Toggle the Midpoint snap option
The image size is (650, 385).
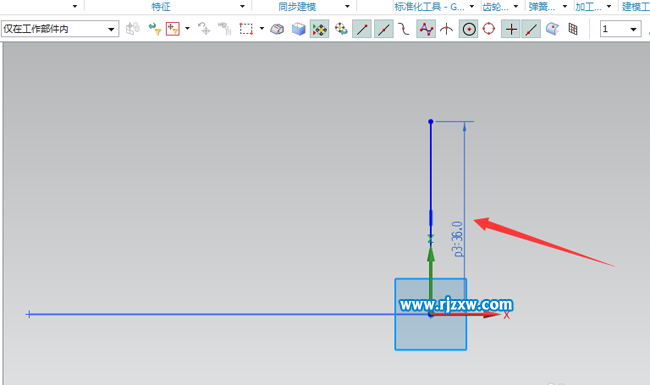click(384, 29)
